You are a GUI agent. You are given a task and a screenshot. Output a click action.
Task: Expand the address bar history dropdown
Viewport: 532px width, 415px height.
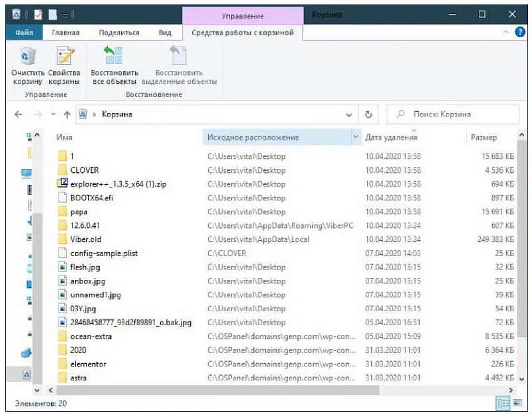[x=350, y=114]
